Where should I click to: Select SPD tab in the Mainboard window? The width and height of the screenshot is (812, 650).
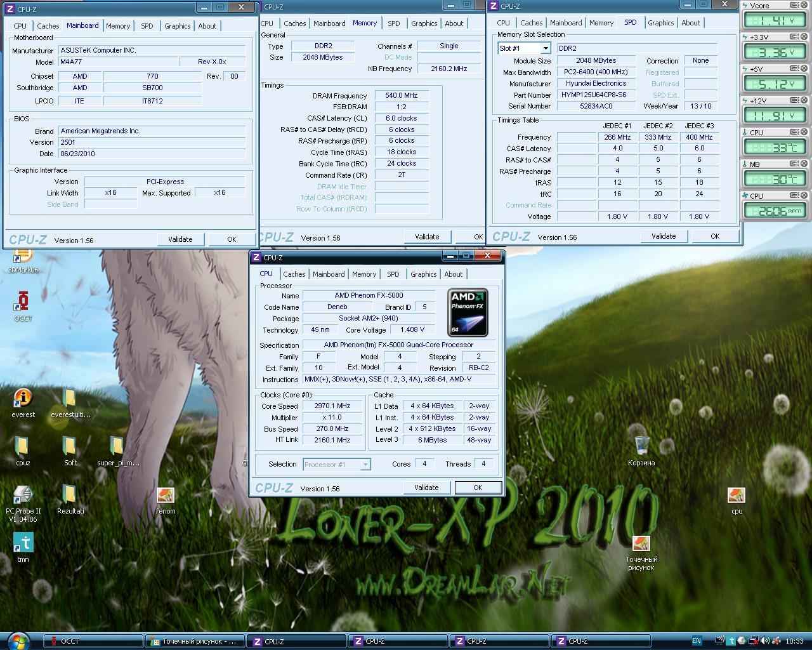pyautogui.click(x=147, y=26)
